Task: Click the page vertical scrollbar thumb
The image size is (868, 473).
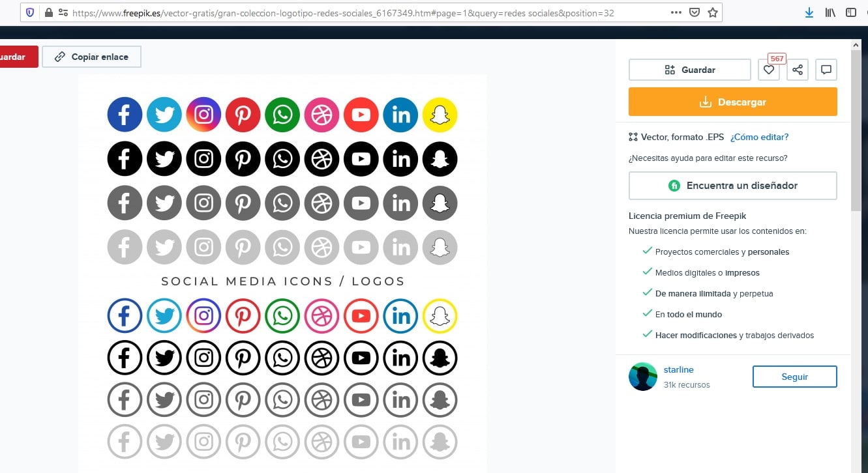Action: pos(856,130)
